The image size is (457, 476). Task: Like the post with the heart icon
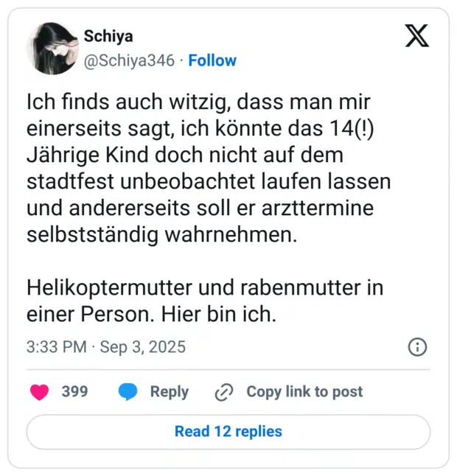click(x=39, y=392)
